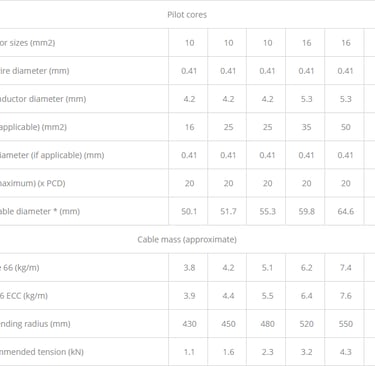The width and height of the screenshot is (375, 366).
Task: Click the Pilot cores section header
Action: pyautogui.click(x=187, y=15)
